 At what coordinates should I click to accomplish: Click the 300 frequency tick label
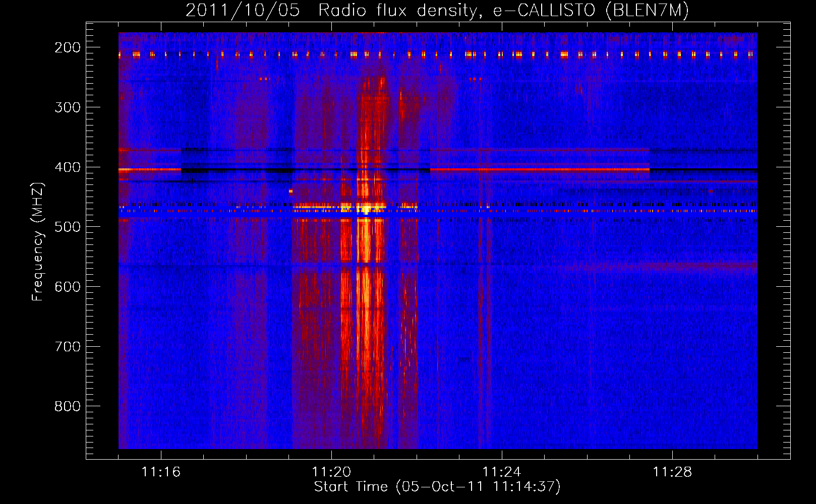tap(68, 107)
